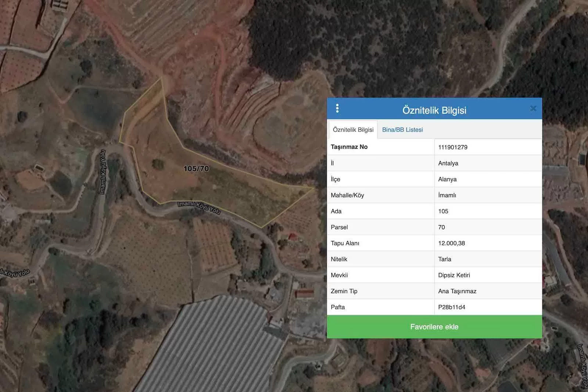588x392 pixels.
Task: Click the Öznitelik Bilgisi header title
Action: [434, 110]
